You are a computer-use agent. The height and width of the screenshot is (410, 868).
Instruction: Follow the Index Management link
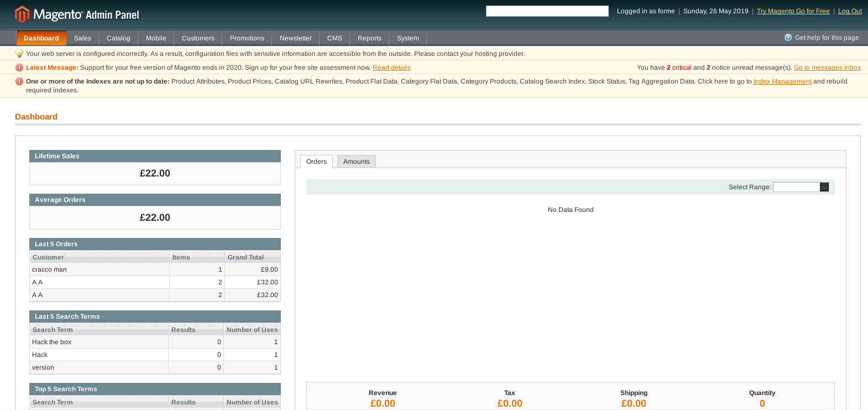click(x=782, y=81)
